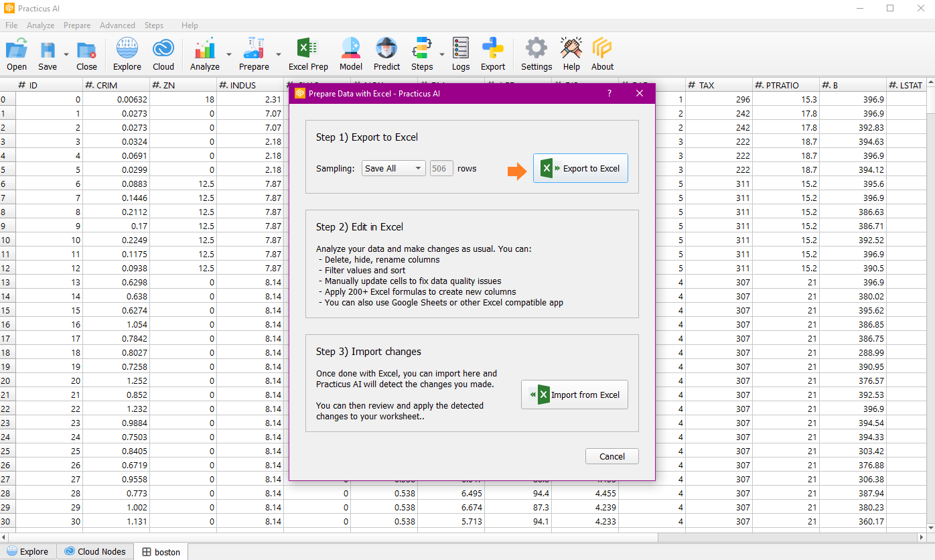935x560 pixels.
Task: Click the PTRATIO column header
Action: tap(786, 85)
